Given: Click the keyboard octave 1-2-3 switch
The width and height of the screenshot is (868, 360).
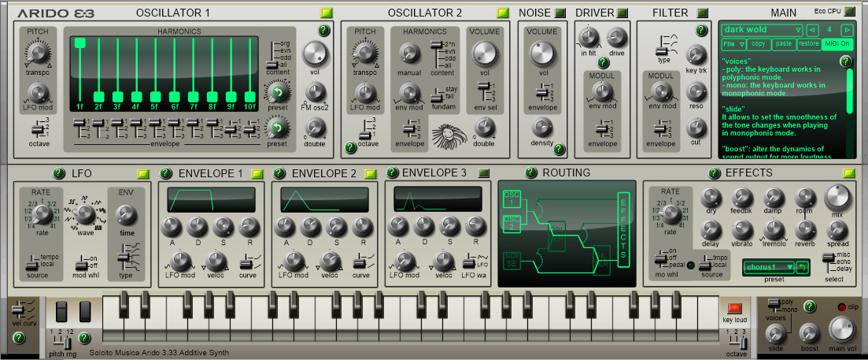Looking at the screenshot, I should (736, 342).
